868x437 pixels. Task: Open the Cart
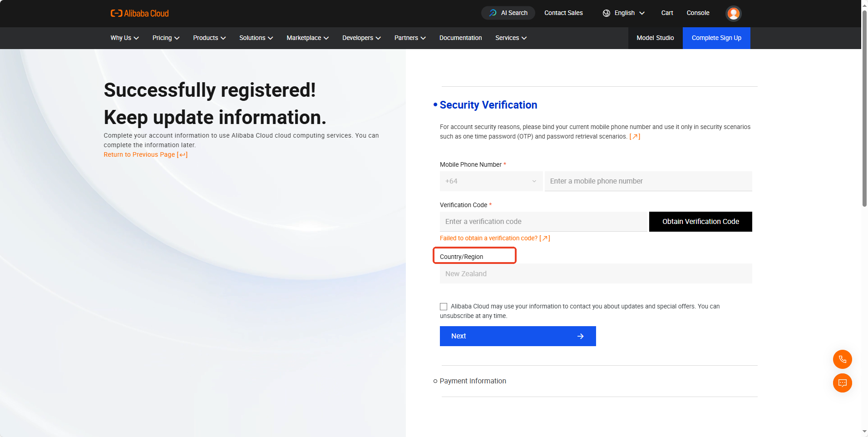pos(667,13)
